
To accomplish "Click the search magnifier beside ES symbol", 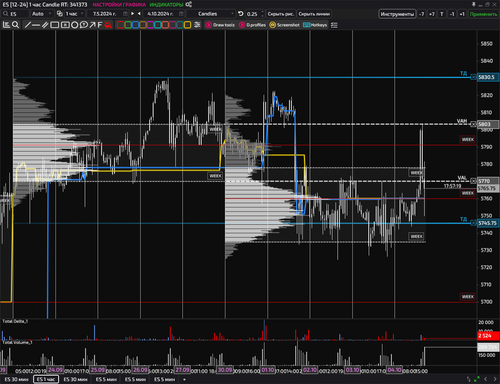I will pos(6,14).
